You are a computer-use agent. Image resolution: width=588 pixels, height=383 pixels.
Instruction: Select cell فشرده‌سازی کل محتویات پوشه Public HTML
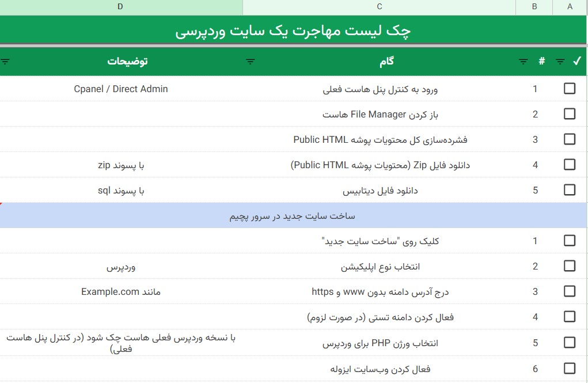(380, 139)
